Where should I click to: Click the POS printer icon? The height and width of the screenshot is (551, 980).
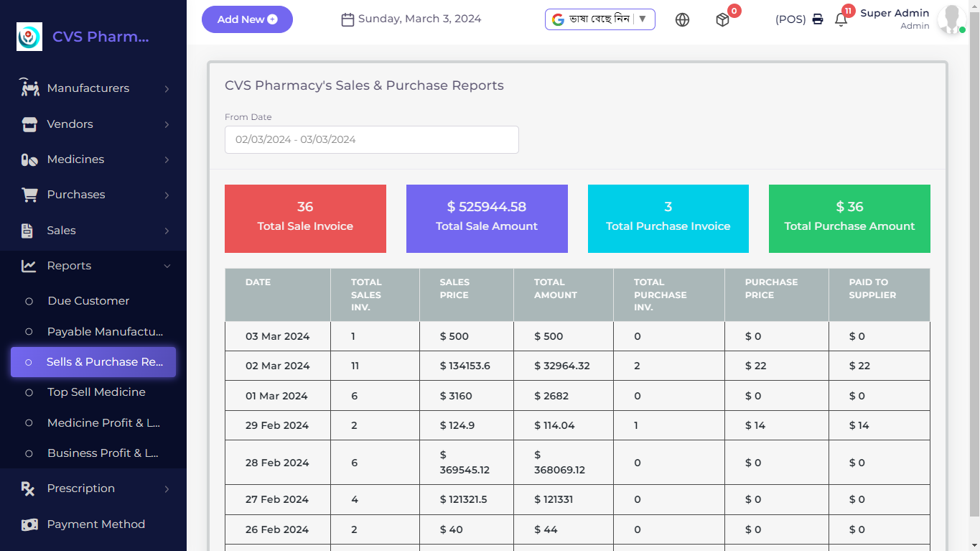tap(818, 19)
